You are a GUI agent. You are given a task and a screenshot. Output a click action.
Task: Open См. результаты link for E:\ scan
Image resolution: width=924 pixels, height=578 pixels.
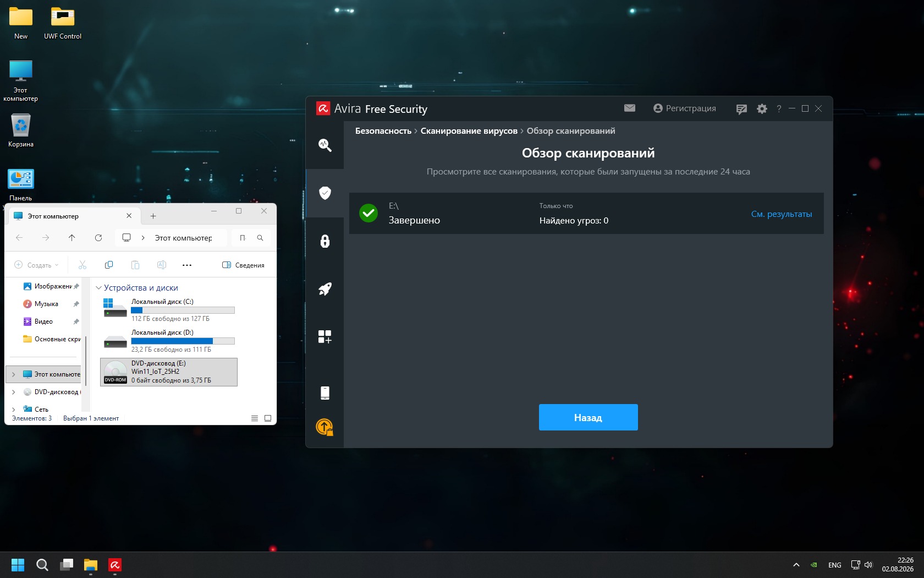point(782,214)
